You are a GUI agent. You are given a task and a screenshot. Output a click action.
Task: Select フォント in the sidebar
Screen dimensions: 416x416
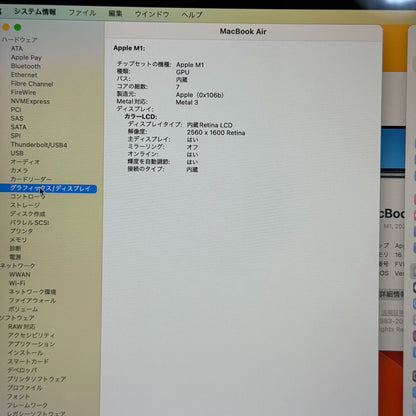19,396
